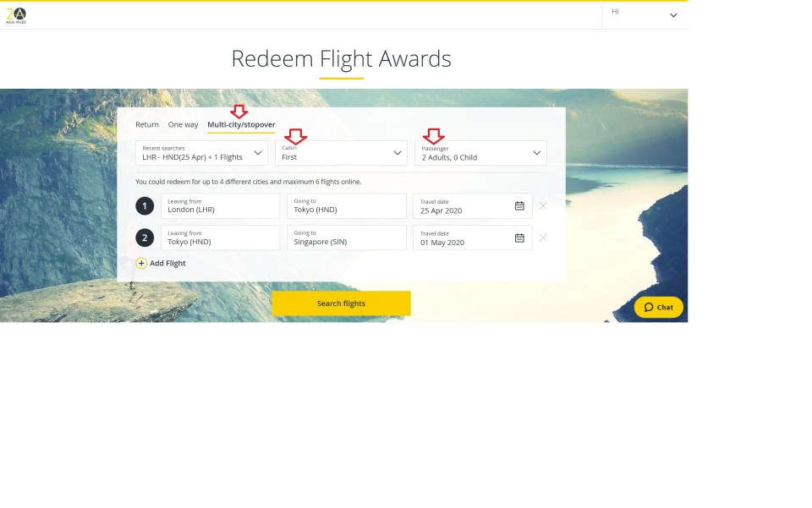Select the One way trip type
Screen dimensions: 812x508
pyautogui.click(x=183, y=125)
